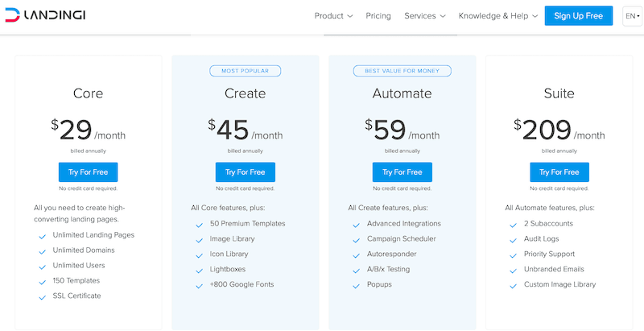
Task: Open the Product dropdown menu
Action: coord(333,16)
